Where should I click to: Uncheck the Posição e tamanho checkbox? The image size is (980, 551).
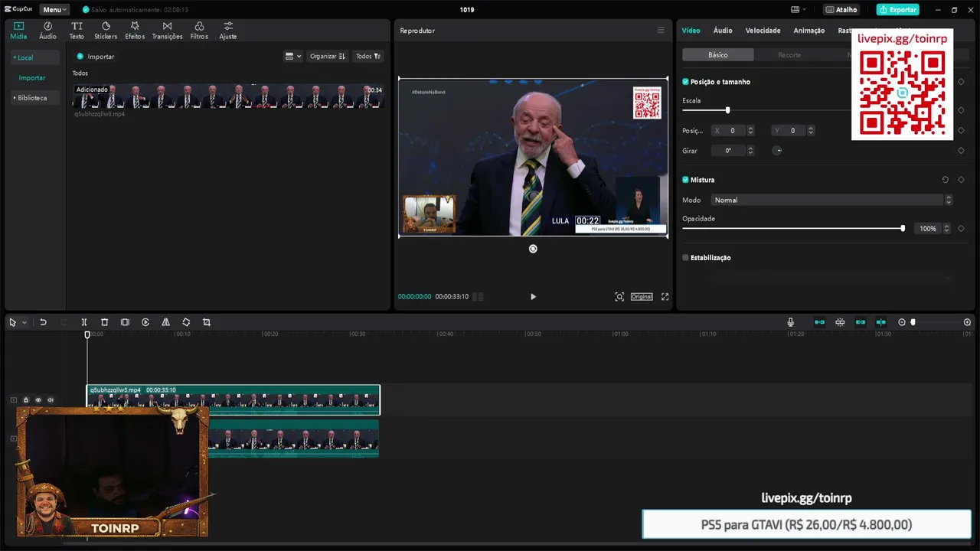685,82
